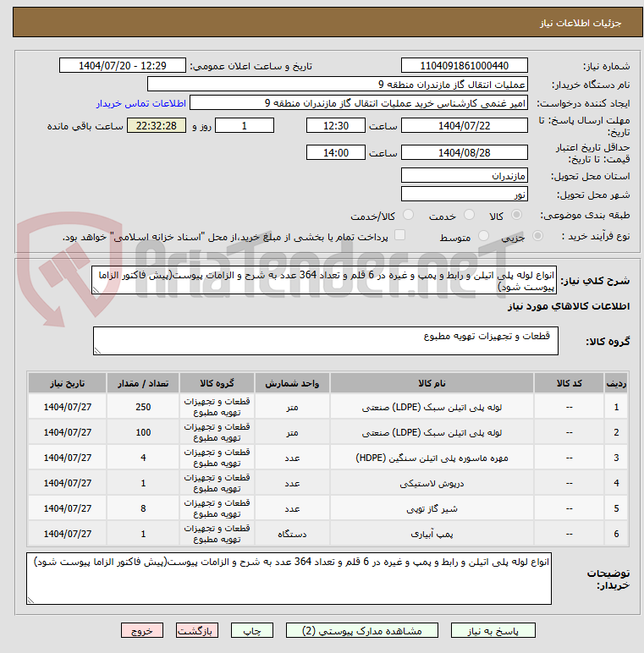
Task: Click row 1 item لوله پلی اتیلن سبک
Action: (x=432, y=408)
